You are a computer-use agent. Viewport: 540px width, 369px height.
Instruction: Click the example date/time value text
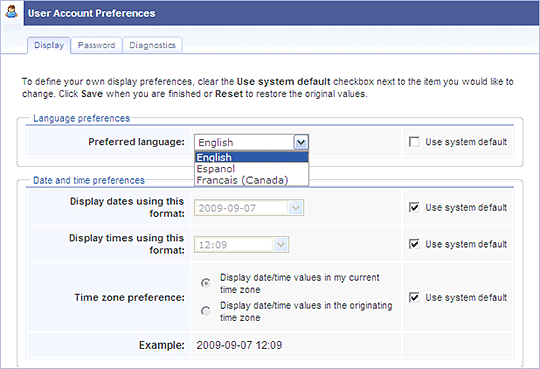[x=239, y=345]
